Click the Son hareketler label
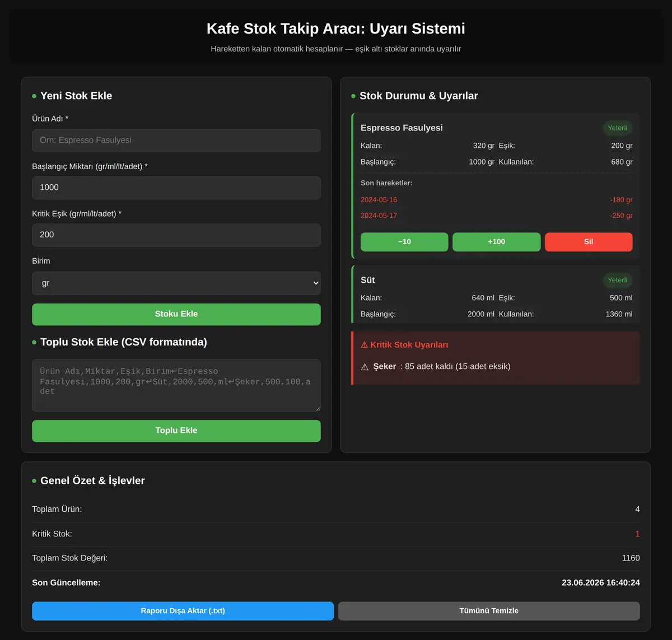Screen dimensions: 672x640 (386, 183)
